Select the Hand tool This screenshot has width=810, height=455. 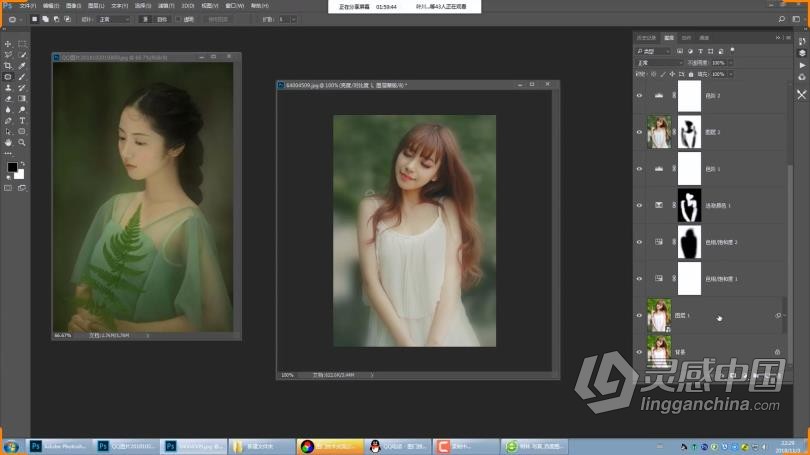[8, 143]
